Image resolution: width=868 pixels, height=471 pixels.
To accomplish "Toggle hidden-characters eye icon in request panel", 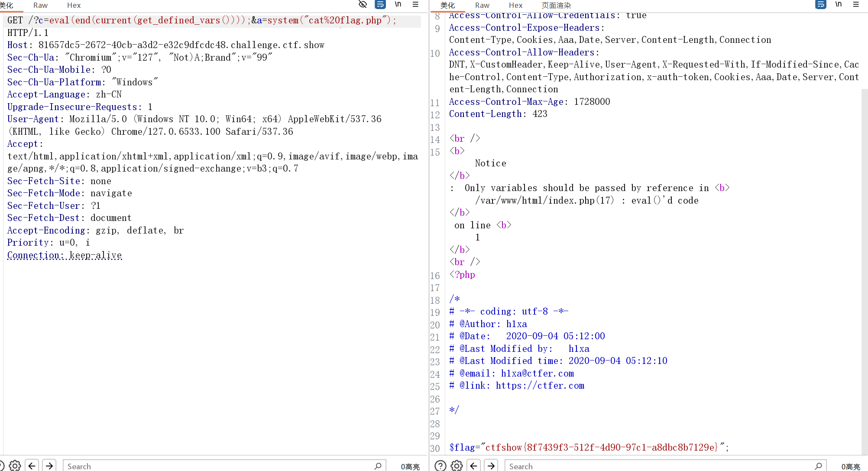I will tap(363, 4).
